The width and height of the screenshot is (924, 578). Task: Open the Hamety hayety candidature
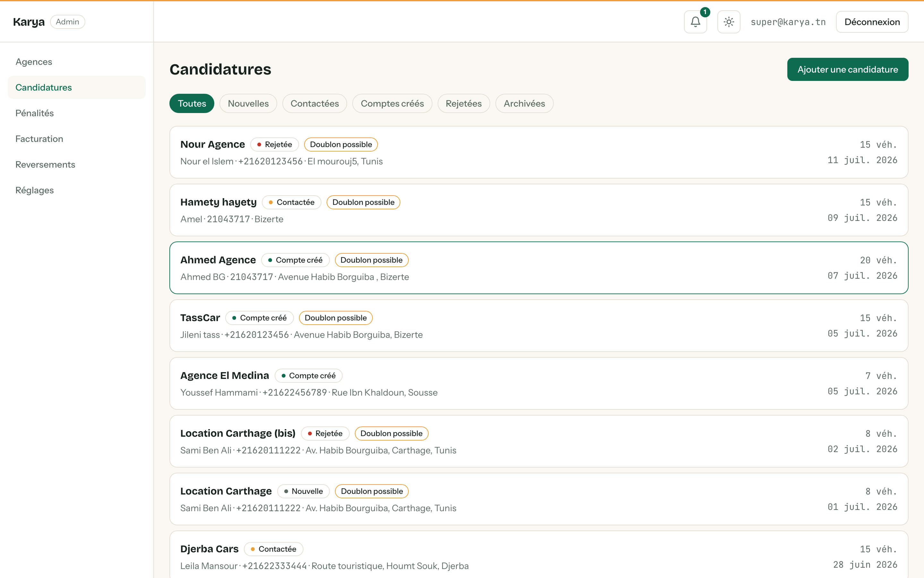(539, 210)
